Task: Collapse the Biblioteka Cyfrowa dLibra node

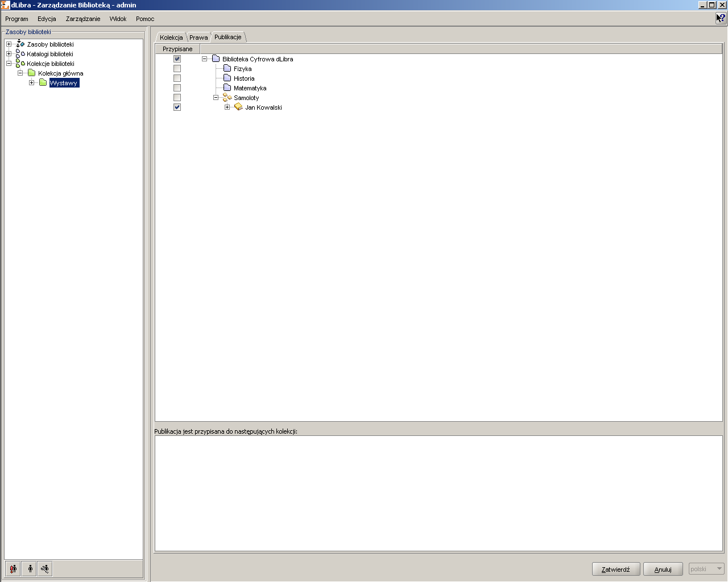Action: (x=204, y=59)
